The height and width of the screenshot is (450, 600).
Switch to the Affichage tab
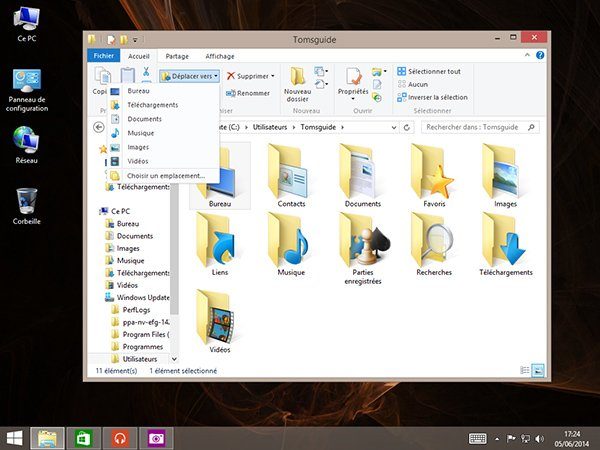coord(220,56)
